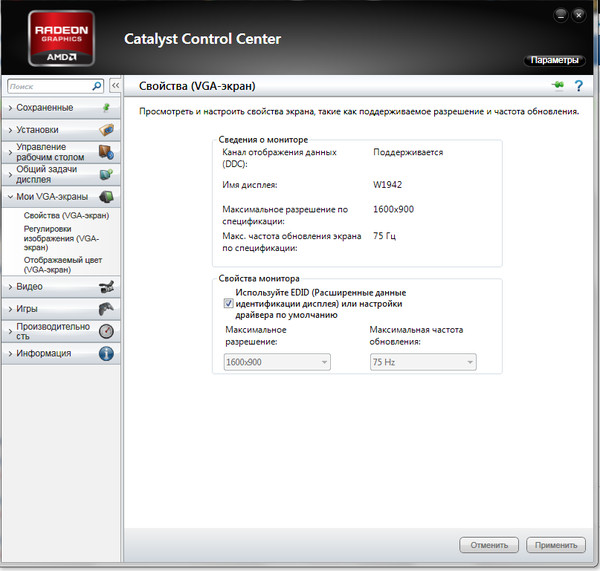Click the Сохраненные pin icon
This screenshot has width=600, height=571.
[106, 108]
